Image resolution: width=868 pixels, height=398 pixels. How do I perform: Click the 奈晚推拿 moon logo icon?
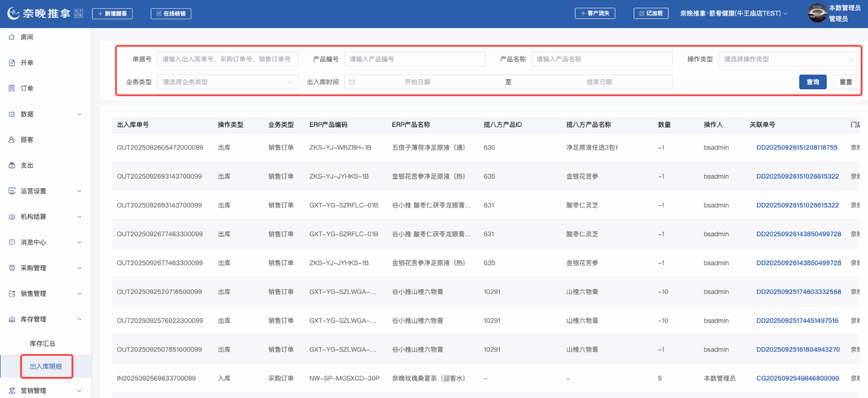pyautogui.click(x=15, y=13)
